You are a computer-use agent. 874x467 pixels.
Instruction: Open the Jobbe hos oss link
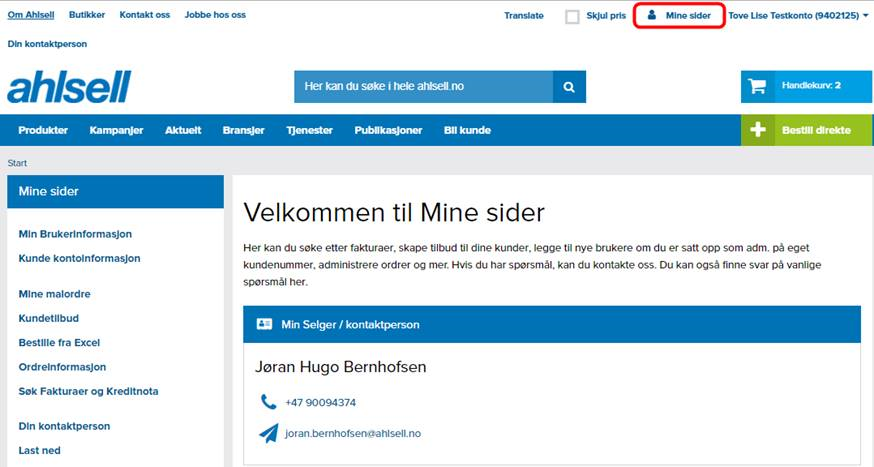click(x=215, y=15)
